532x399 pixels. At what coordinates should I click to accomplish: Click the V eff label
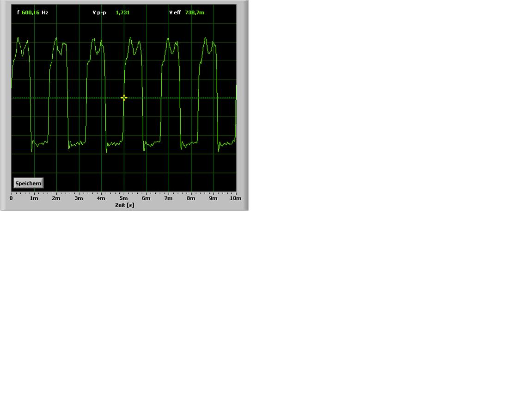point(175,12)
